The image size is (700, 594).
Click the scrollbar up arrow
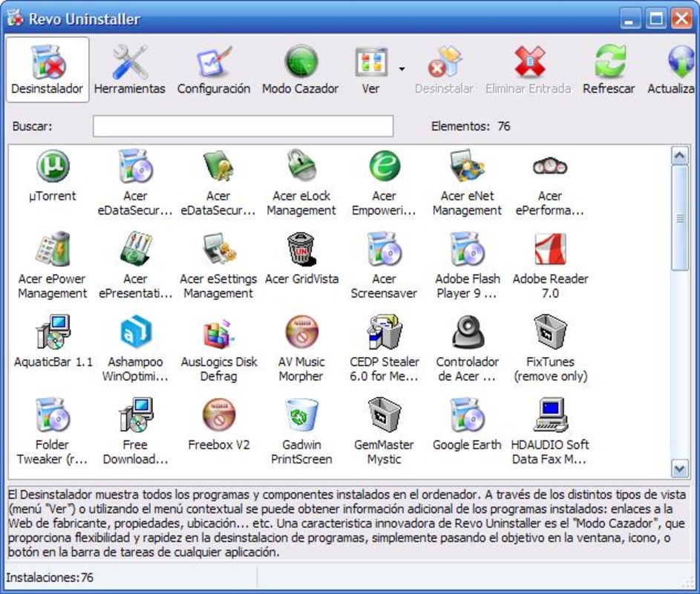(x=679, y=156)
